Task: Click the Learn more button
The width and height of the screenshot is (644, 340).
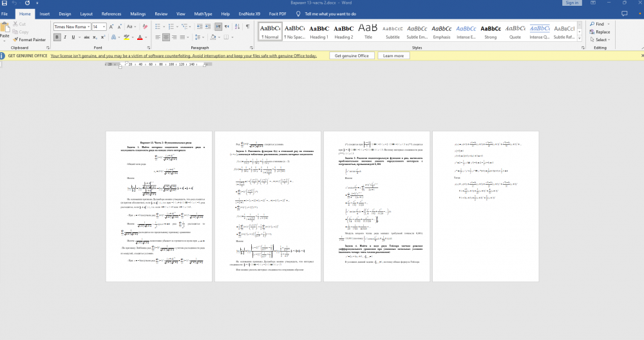Action: (393, 56)
